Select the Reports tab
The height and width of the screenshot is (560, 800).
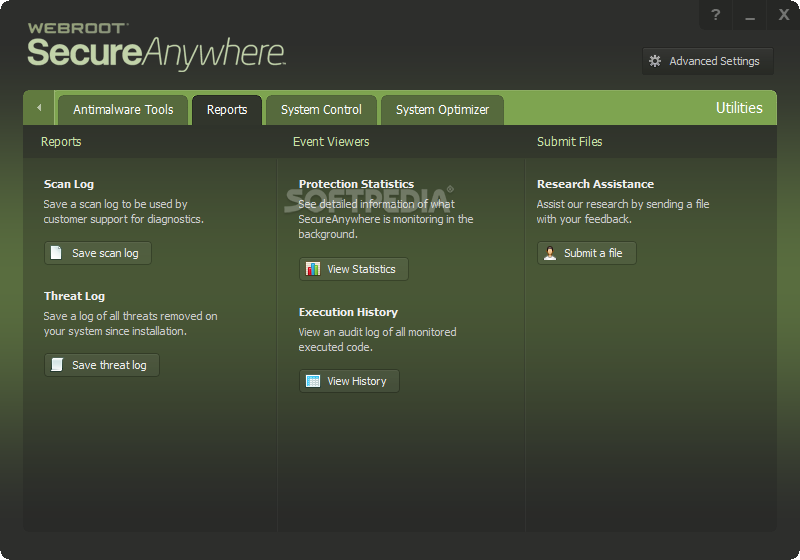point(227,110)
